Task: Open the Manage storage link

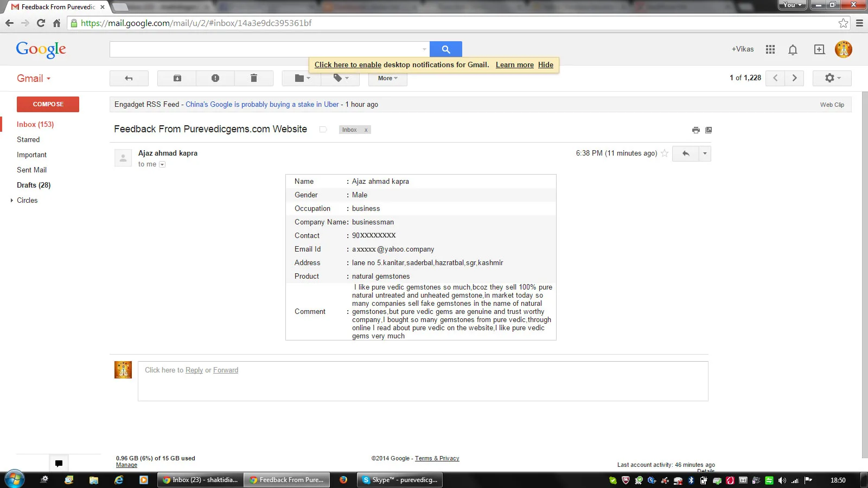Action: (126, 465)
